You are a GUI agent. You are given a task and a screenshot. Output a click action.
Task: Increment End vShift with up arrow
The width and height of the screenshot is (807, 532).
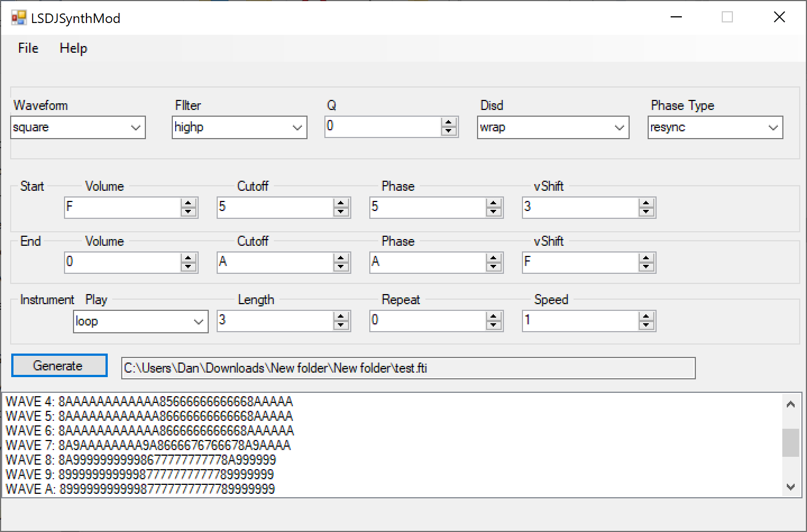pyautogui.click(x=646, y=258)
